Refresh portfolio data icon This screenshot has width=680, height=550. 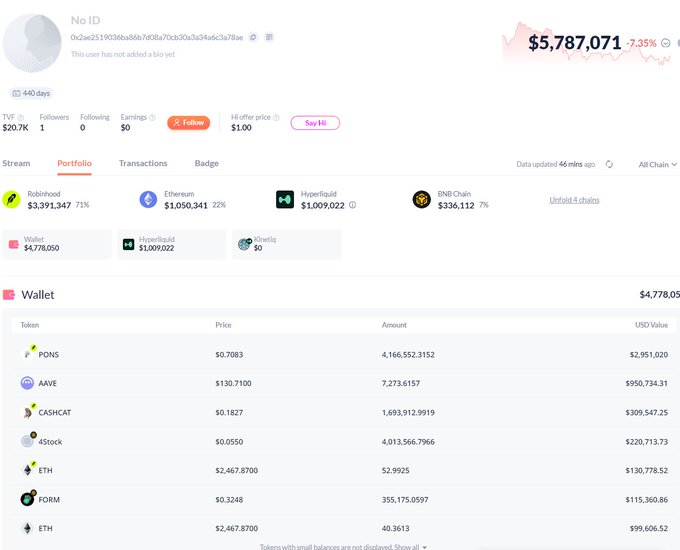[609, 164]
